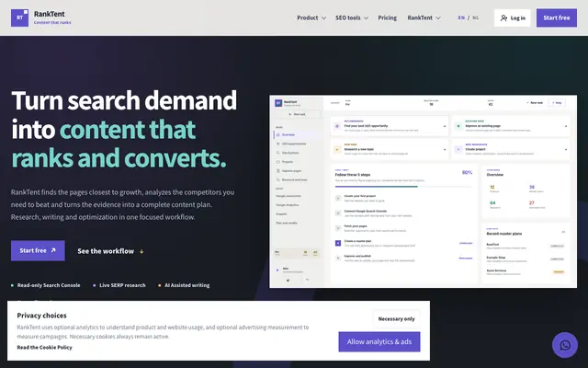588x368 pixels.
Task: Click Improve and publish step icon
Action: pyautogui.click(x=338, y=258)
